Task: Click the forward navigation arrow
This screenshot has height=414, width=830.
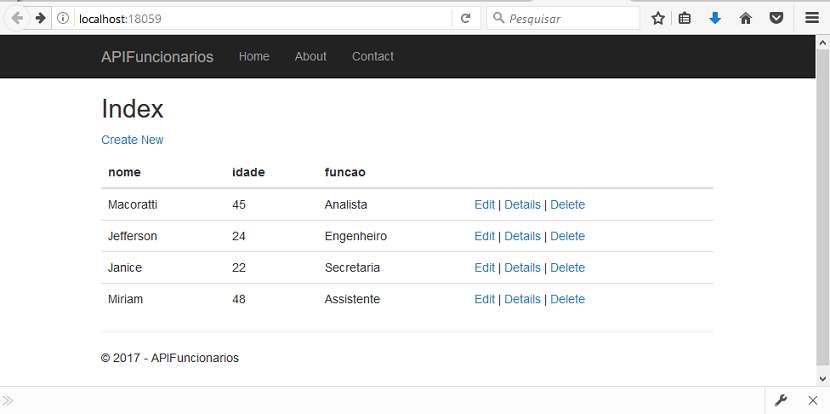Action: click(40, 19)
